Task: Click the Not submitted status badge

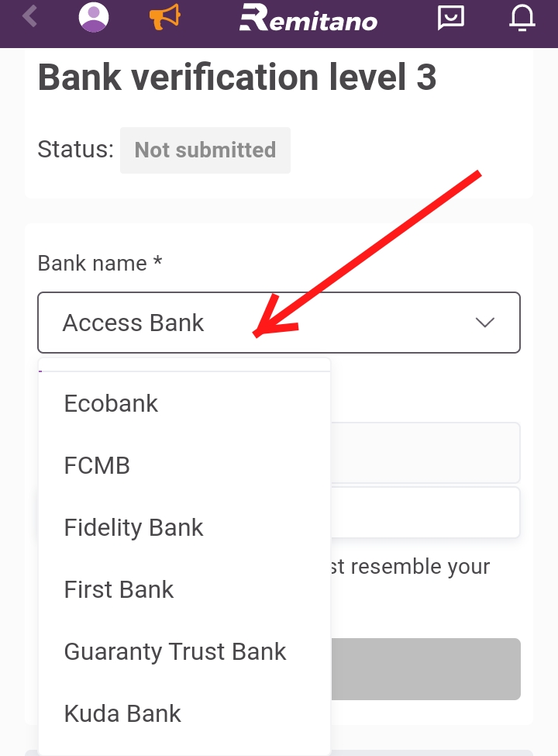Action: point(205,150)
